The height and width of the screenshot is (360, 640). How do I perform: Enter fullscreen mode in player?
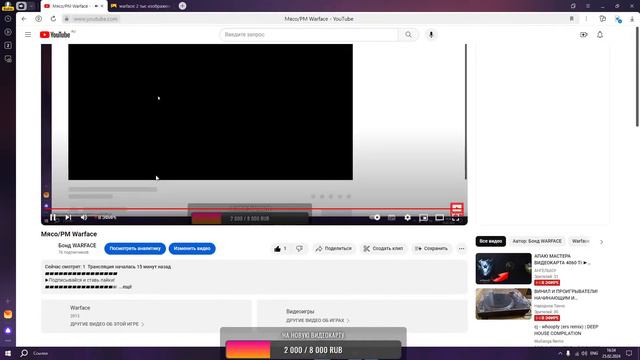pos(456,218)
